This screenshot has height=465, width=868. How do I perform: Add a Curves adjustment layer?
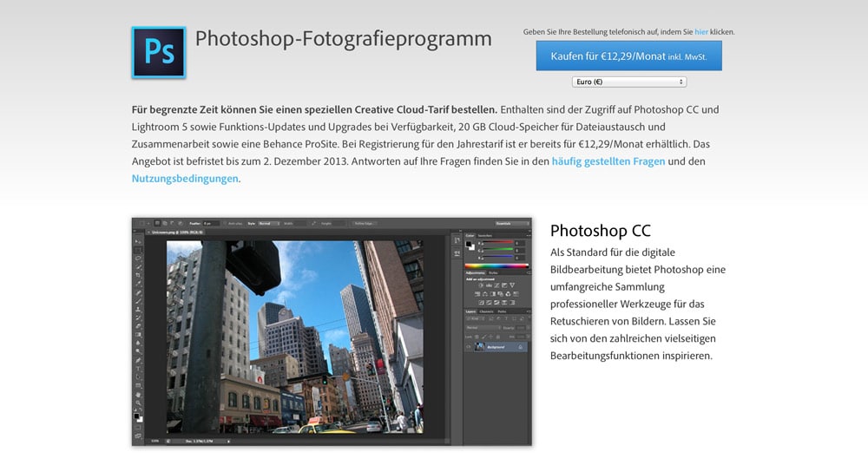[496, 285]
